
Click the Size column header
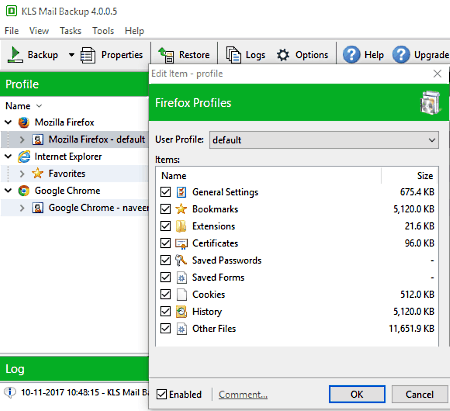pyautogui.click(x=425, y=176)
